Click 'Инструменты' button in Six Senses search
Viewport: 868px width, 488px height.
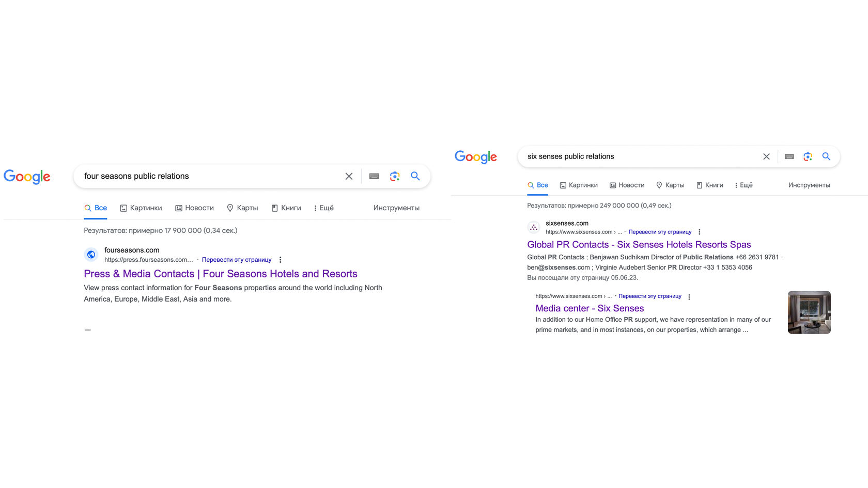coord(809,185)
